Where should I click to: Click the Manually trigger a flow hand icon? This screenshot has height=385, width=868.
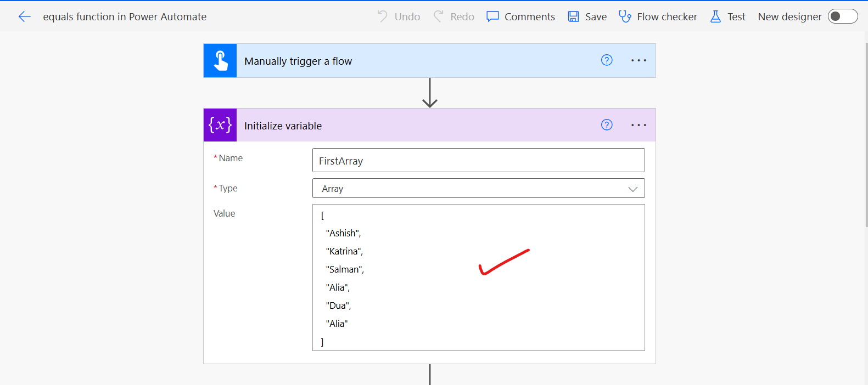click(220, 61)
